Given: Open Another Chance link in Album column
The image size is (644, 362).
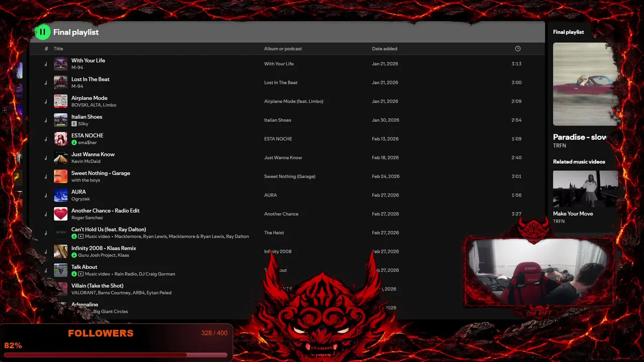Looking at the screenshot, I should pos(281,214).
